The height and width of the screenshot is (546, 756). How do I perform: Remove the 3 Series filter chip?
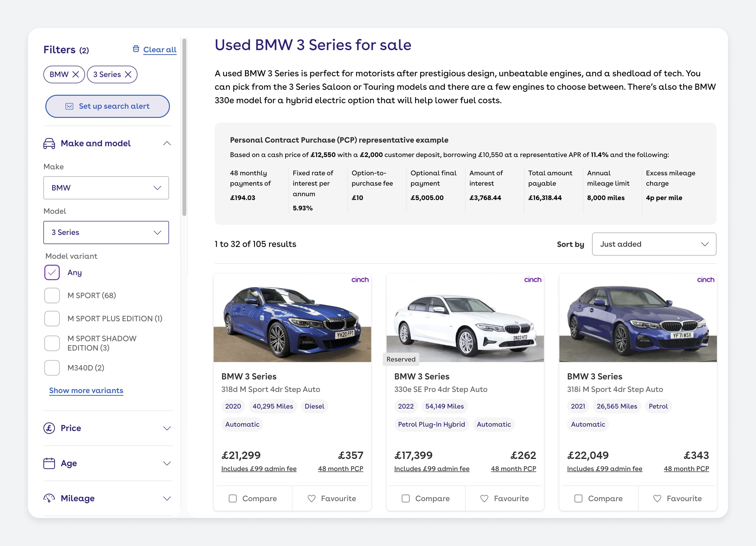point(128,74)
